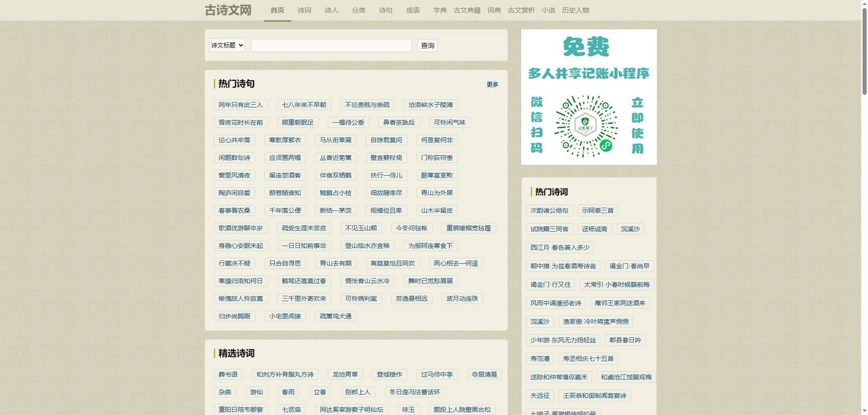Click 更多 to see more hot verses
Screen dimensions: 868x415
point(492,84)
